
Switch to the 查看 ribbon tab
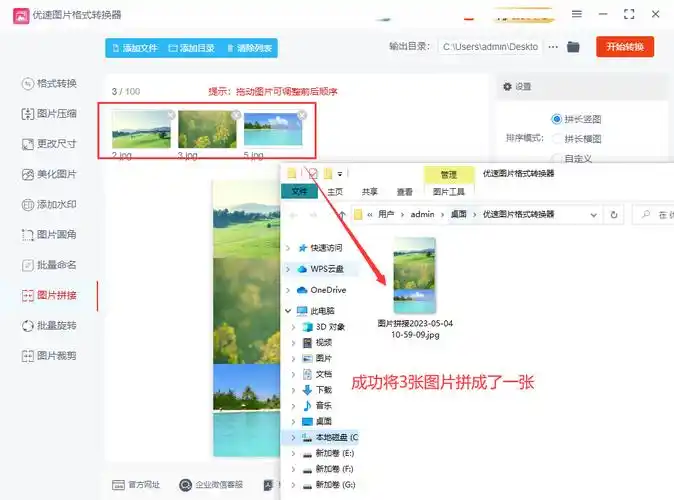pyautogui.click(x=404, y=192)
